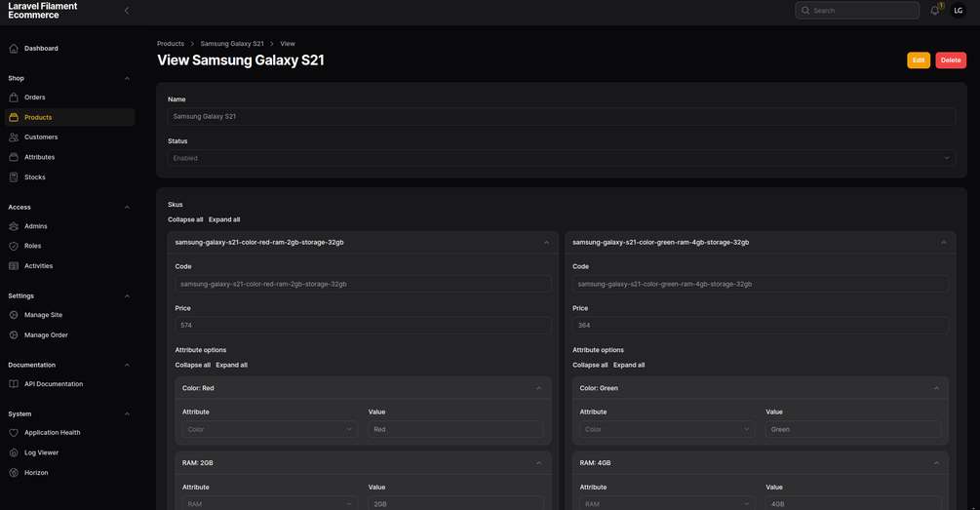This screenshot has height=510, width=980.
Task: Click the View breadcrumb text
Action: coord(288,44)
